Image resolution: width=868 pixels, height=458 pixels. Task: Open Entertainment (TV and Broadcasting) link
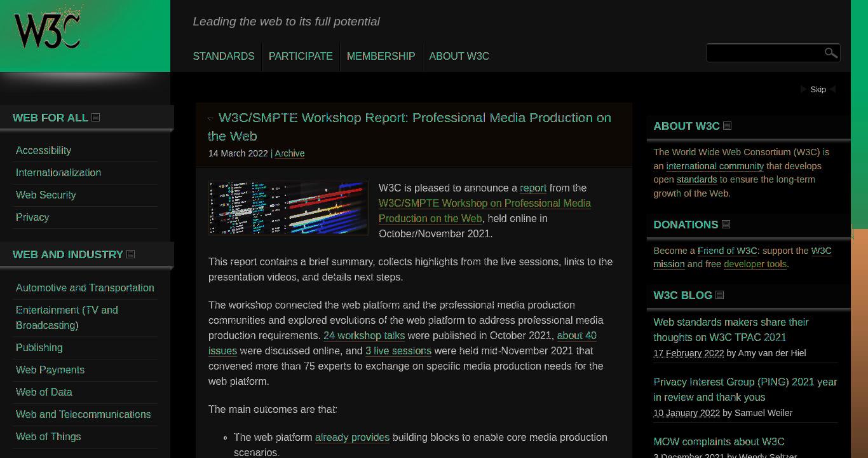(x=67, y=317)
